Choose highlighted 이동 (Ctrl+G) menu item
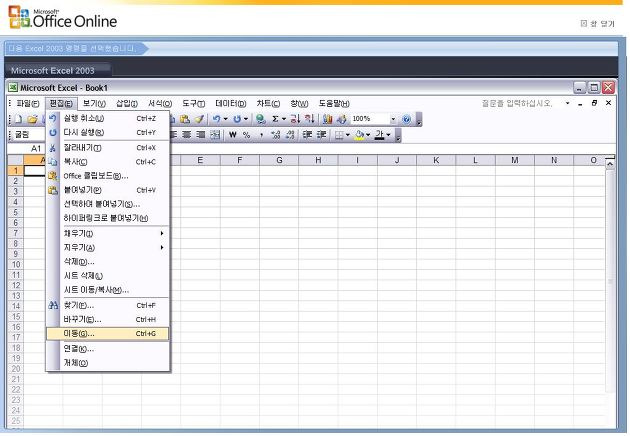This screenshot has height=436, width=630. pyautogui.click(x=108, y=334)
